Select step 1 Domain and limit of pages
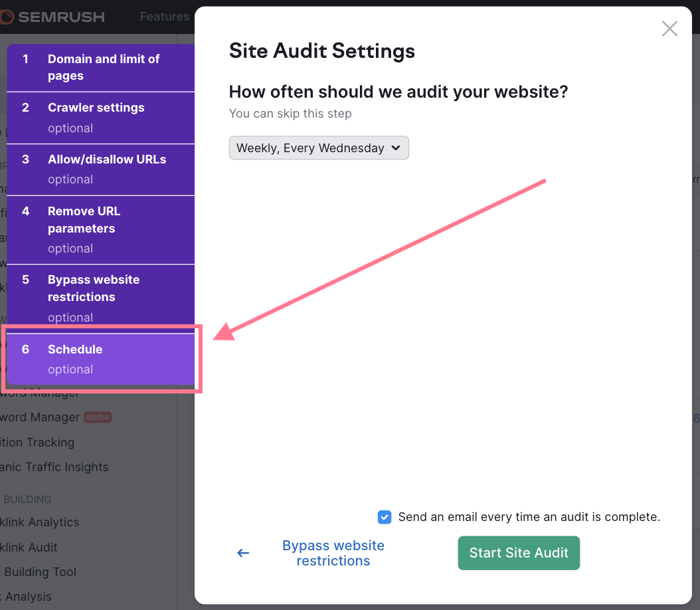 (101, 67)
